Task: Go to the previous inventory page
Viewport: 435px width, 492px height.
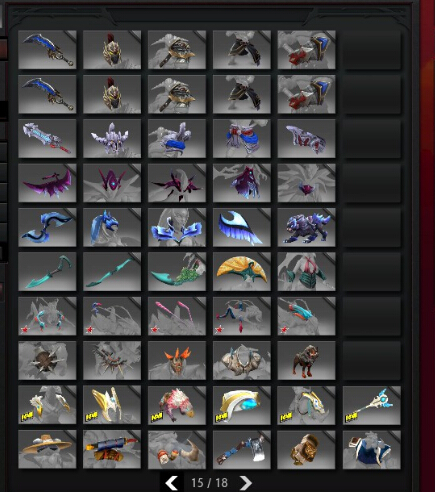Action: (x=172, y=482)
